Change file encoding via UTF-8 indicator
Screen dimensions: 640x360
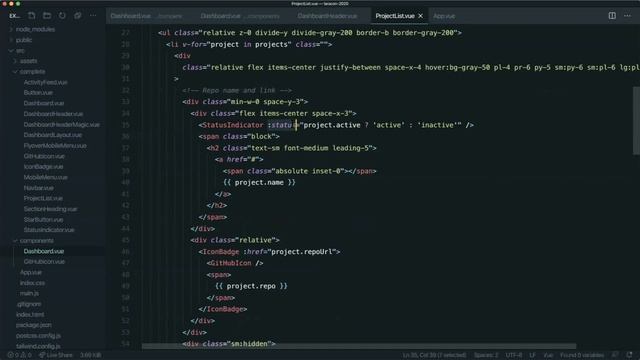513,355
